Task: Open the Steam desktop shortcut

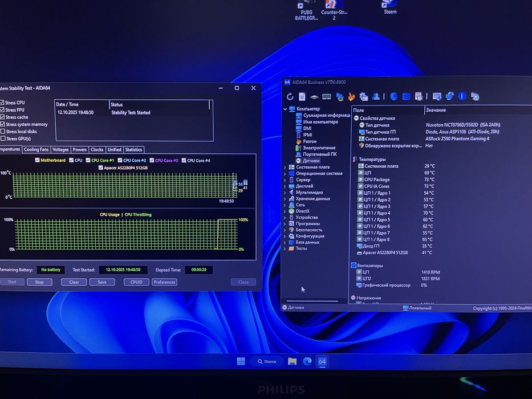Action: click(x=390, y=7)
